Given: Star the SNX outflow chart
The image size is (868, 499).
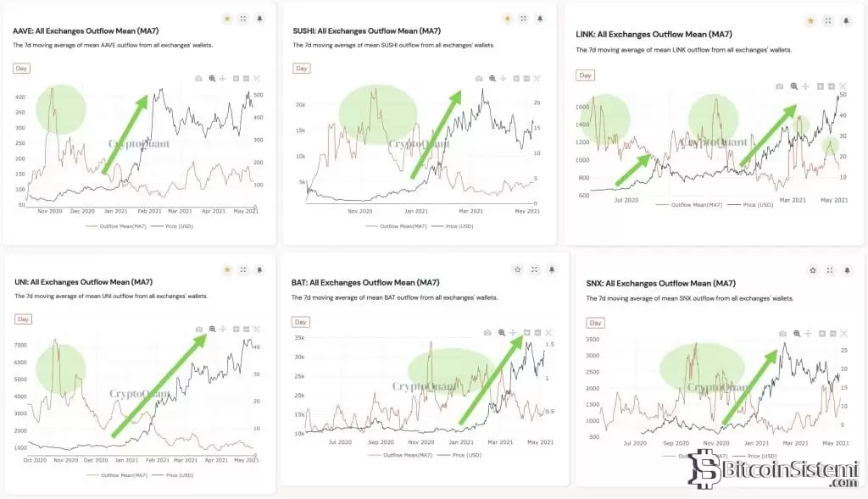Looking at the screenshot, I should [x=812, y=270].
